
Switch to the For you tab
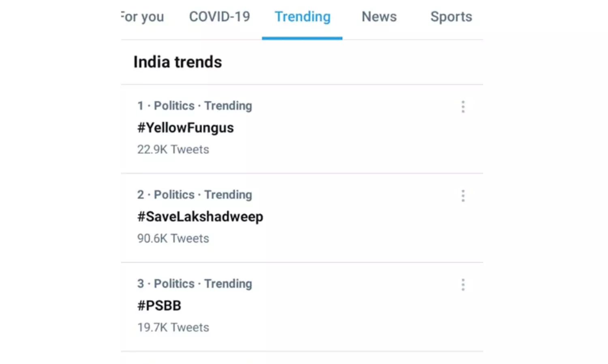tap(143, 17)
